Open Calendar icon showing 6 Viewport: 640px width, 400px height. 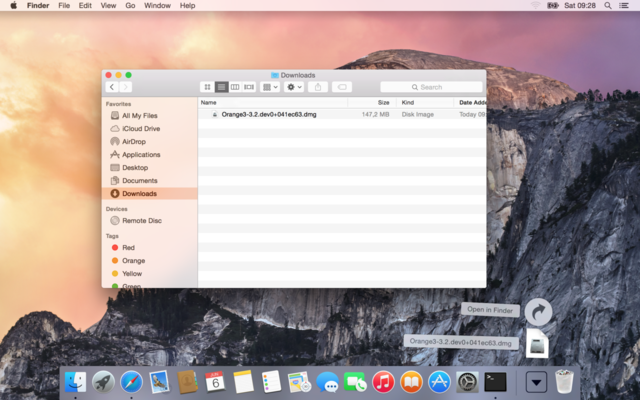215,382
